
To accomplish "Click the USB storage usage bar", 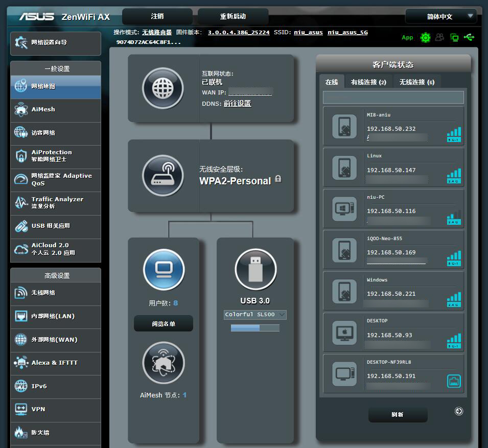I will (255, 328).
